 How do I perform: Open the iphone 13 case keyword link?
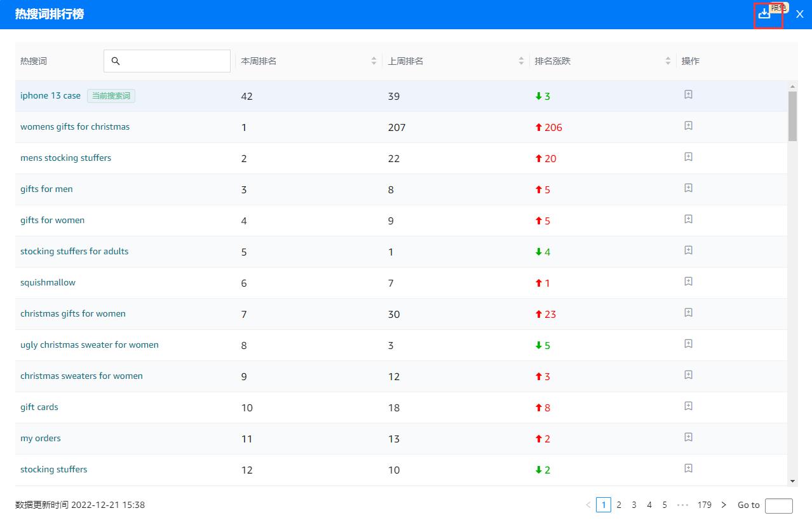click(x=50, y=96)
